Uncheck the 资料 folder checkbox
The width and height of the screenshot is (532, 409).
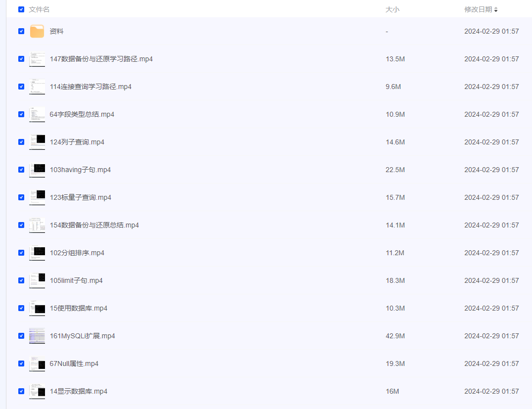pyautogui.click(x=21, y=31)
